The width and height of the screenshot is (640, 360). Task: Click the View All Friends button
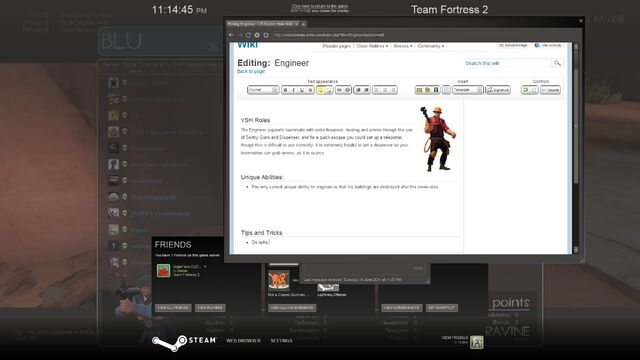coord(173,308)
